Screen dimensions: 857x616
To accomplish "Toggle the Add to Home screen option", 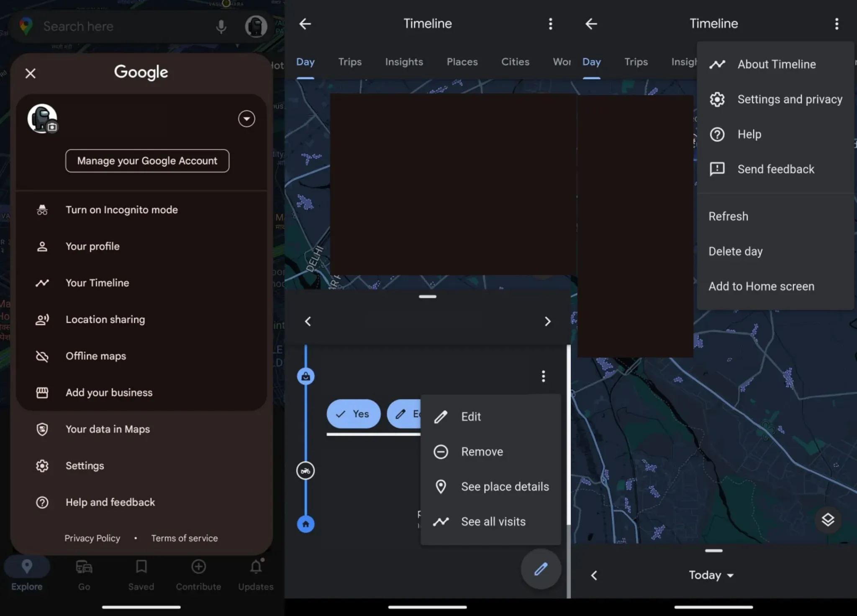I will [x=761, y=286].
